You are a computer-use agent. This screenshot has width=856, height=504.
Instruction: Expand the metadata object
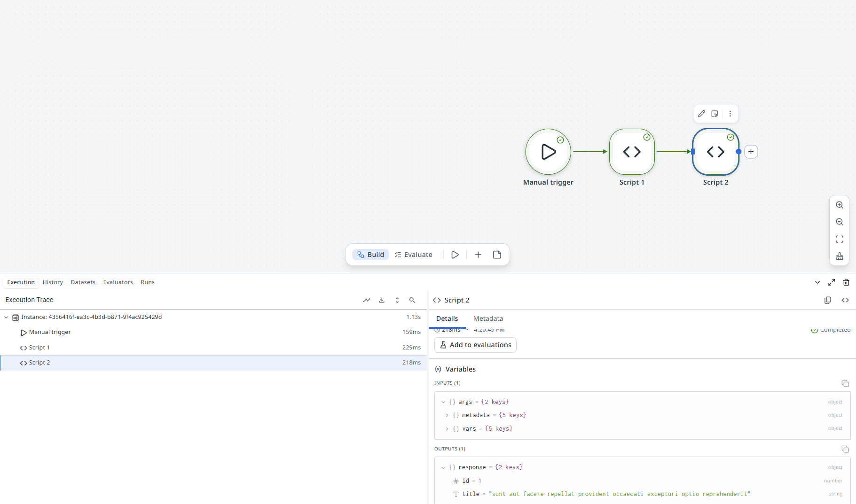coord(447,415)
